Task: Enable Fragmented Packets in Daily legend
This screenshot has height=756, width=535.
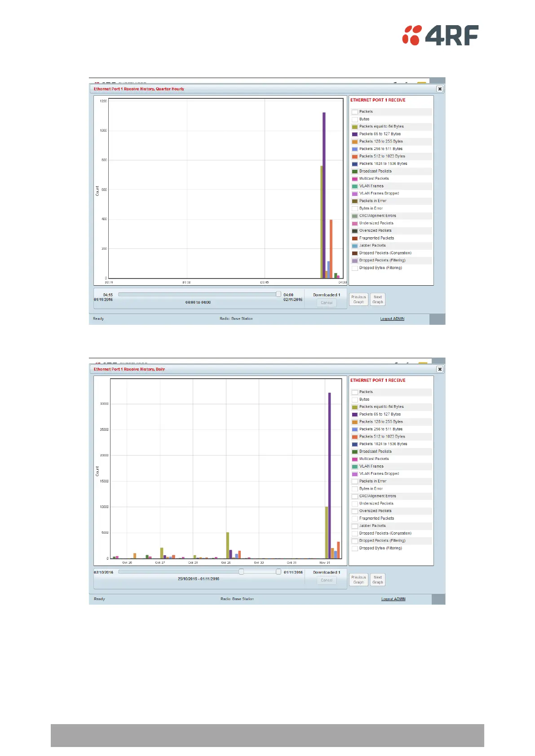Action: tap(354, 519)
